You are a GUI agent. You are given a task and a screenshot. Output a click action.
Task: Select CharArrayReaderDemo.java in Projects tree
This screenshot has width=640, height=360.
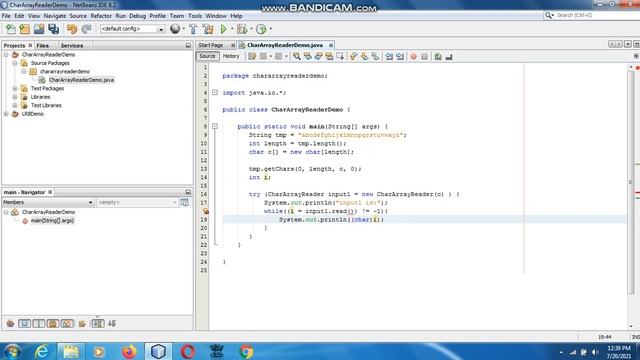click(81, 80)
